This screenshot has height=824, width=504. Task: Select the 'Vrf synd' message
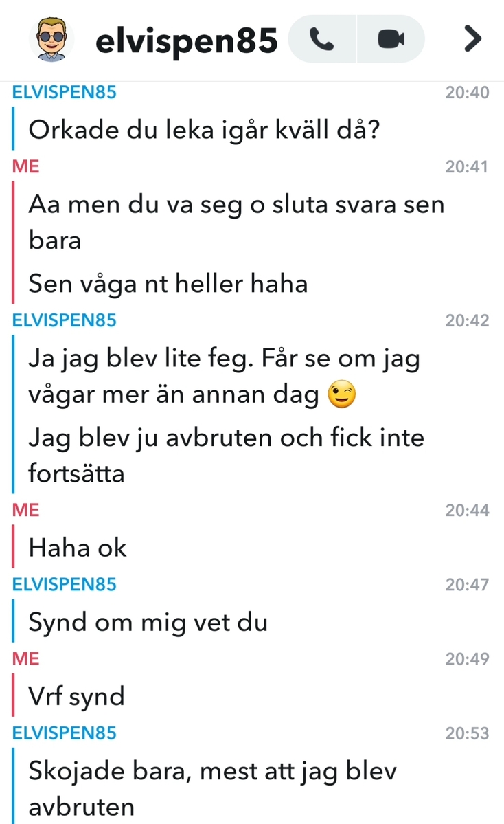[x=77, y=697]
